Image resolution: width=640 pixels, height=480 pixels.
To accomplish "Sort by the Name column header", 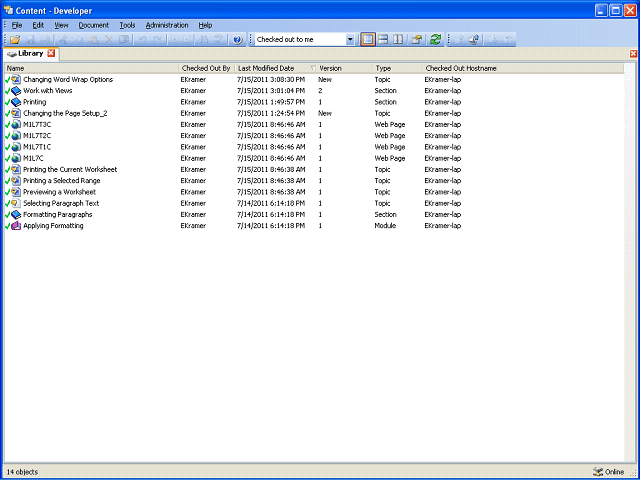I will pyautogui.click(x=91, y=68).
